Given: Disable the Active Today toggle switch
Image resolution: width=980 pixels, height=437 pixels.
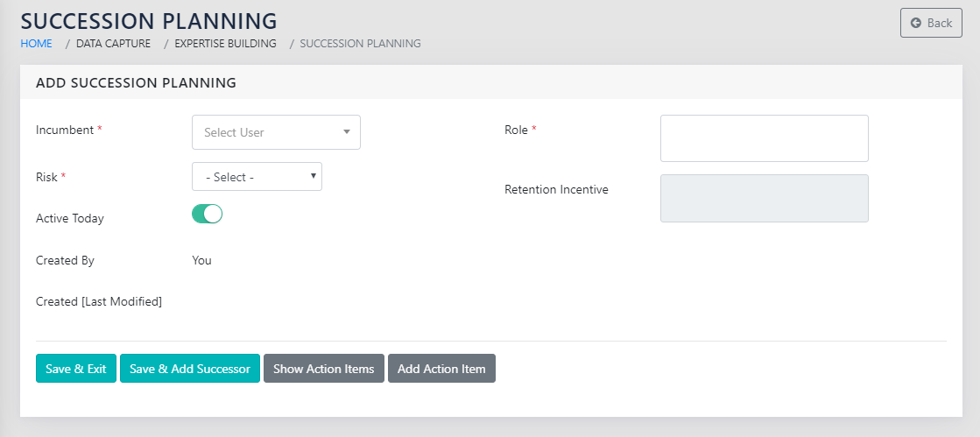Looking at the screenshot, I should point(208,215).
